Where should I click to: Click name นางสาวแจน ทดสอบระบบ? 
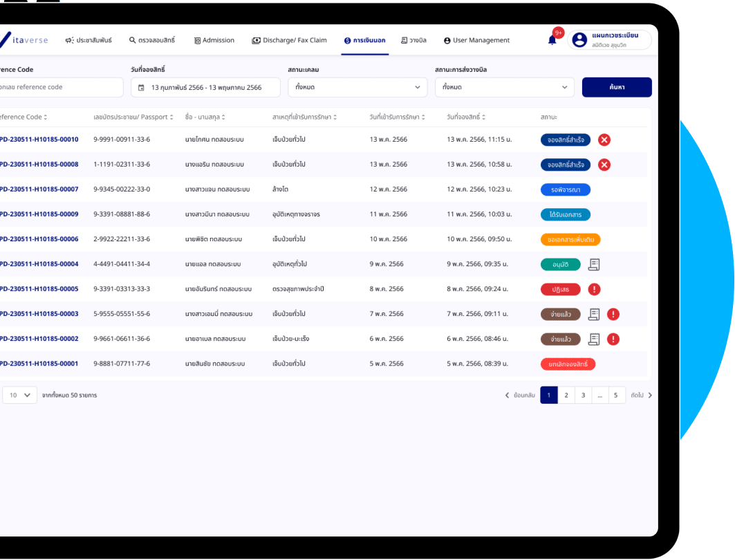tap(218, 189)
